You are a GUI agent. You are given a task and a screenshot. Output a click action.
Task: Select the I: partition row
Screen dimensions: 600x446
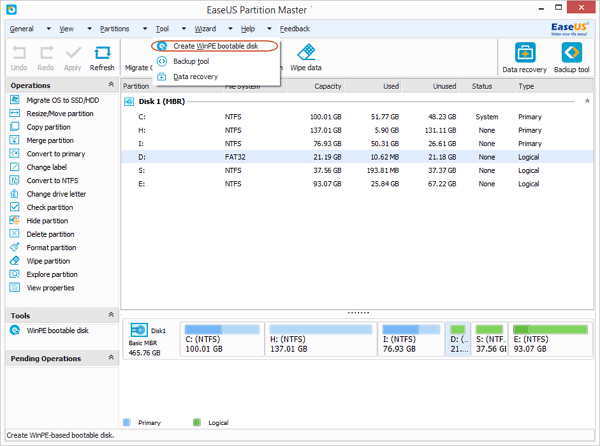[x=357, y=144]
